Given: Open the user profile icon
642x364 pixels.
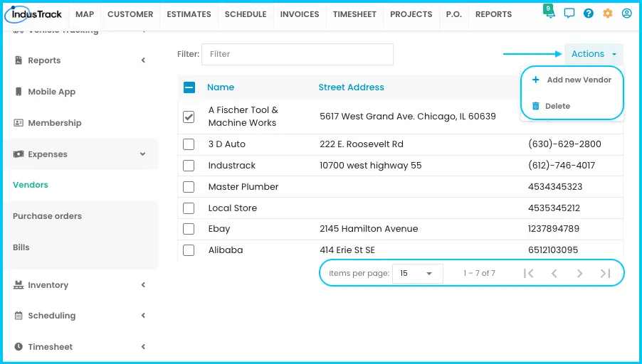Looking at the screenshot, I should (626, 14).
